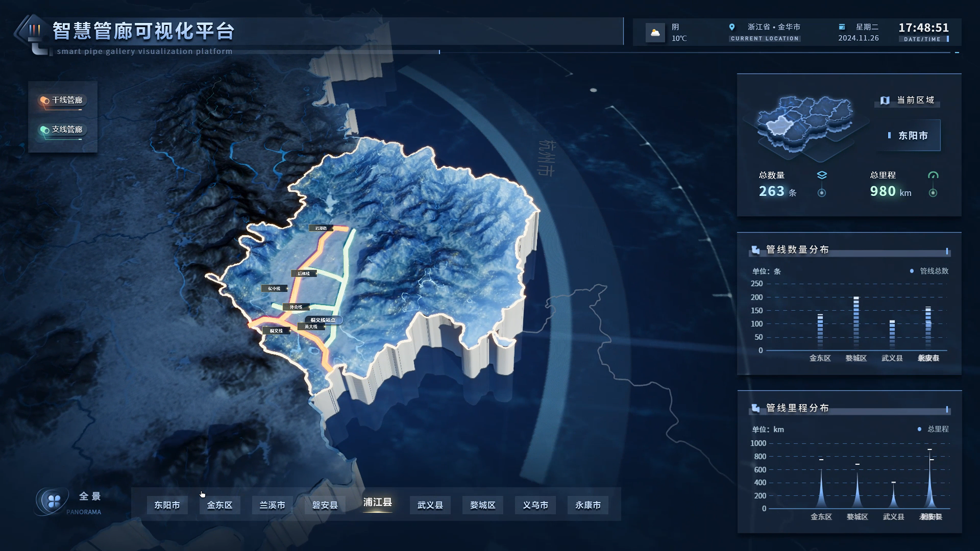Toggle the 总里程 legend item
Viewport: 980px width, 551px height.
pyautogui.click(x=933, y=429)
